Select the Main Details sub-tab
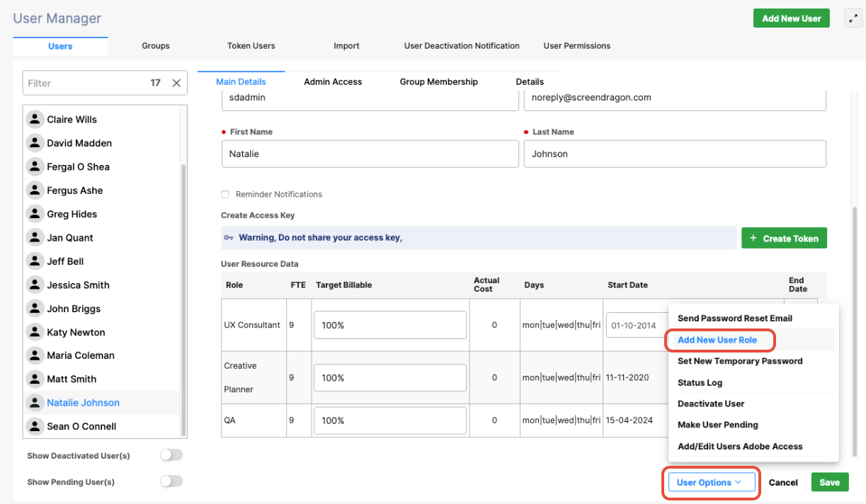This screenshot has width=866, height=504. point(241,82)
